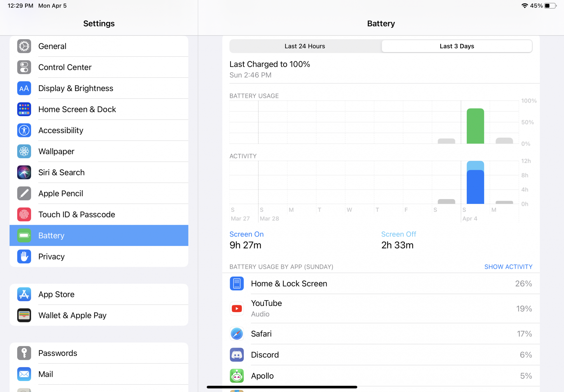Open Control Center settings icon
The height and width of the screenshot is (392, 564).
click(24, 67)
